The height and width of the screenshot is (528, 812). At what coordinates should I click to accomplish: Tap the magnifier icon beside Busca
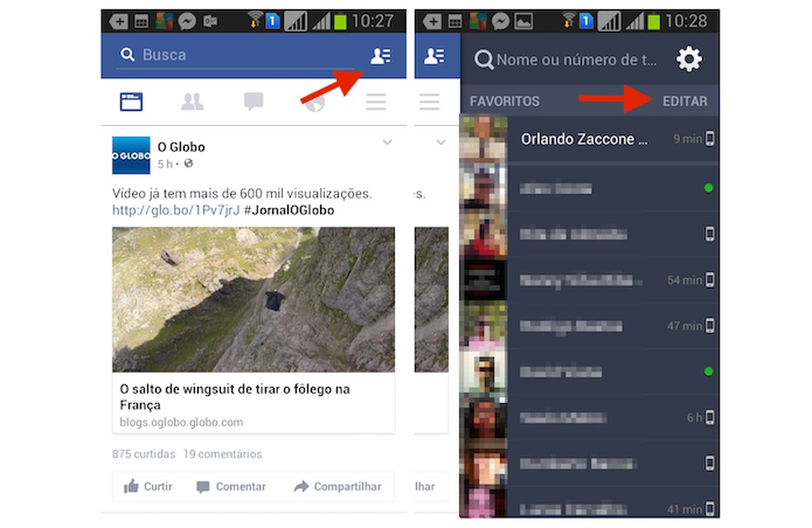(x=127, y=54)
